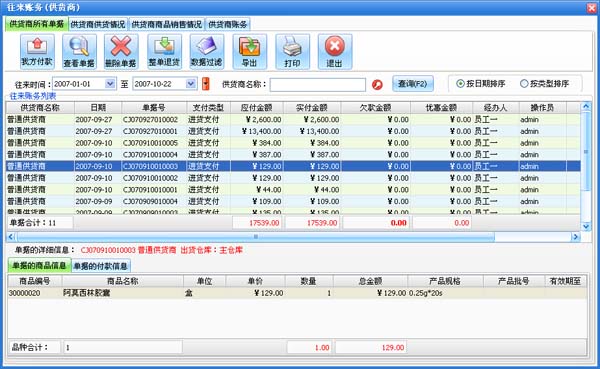Click the red X 删除单据 icon

pos(121,51)
